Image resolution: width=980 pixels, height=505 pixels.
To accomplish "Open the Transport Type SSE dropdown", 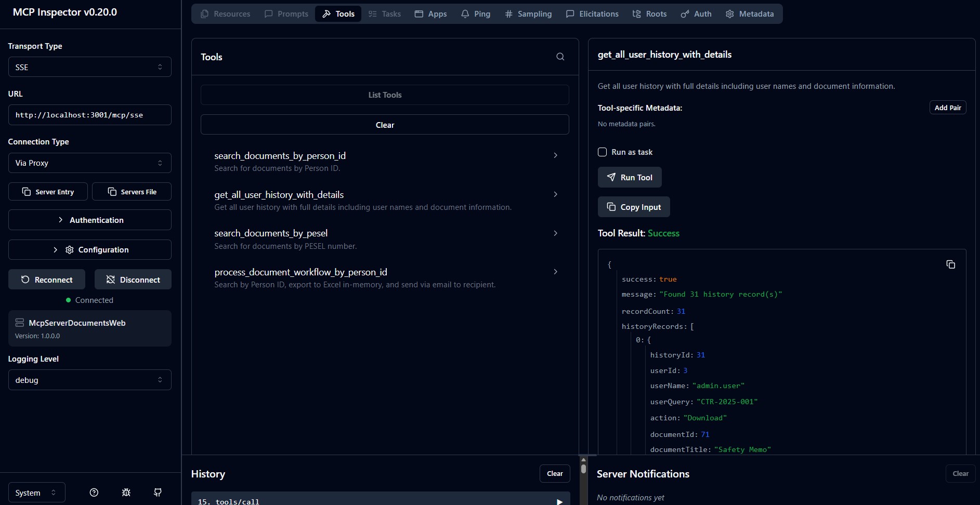I will click(89, 67).
